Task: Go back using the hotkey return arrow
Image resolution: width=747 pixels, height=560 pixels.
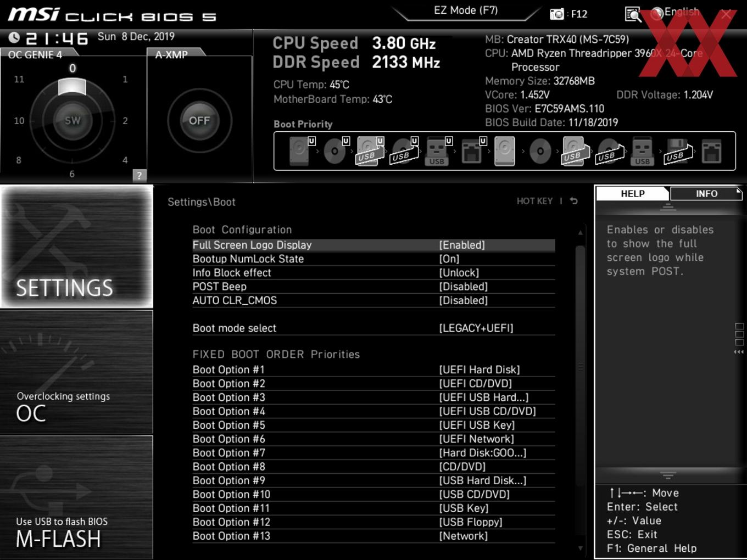Action: tap(574, 201)
